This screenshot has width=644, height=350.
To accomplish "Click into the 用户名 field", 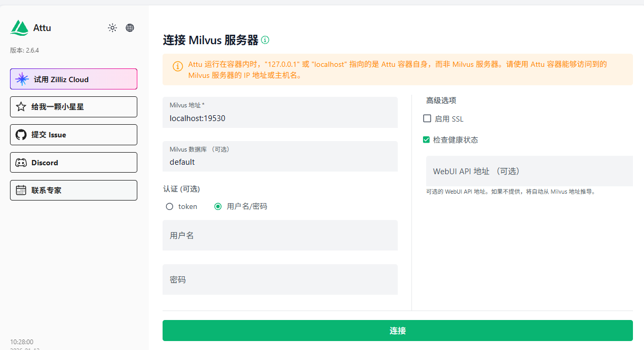I will (x=280, y=235).
